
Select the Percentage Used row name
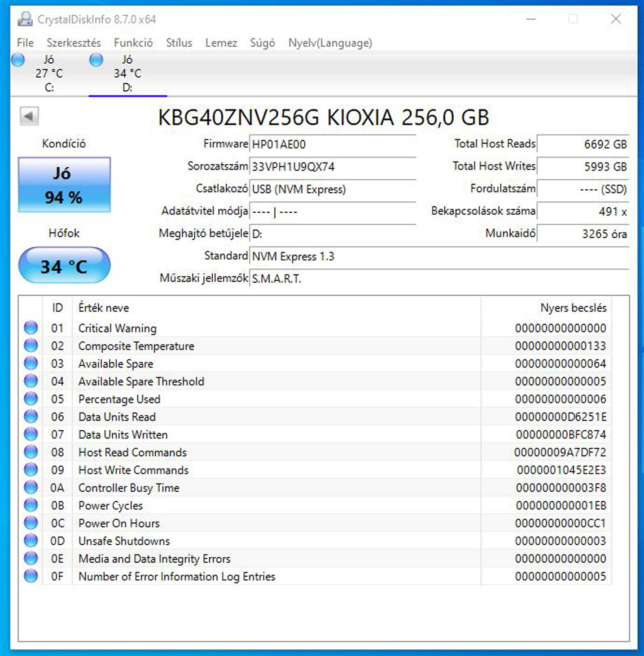click(119, 399)
